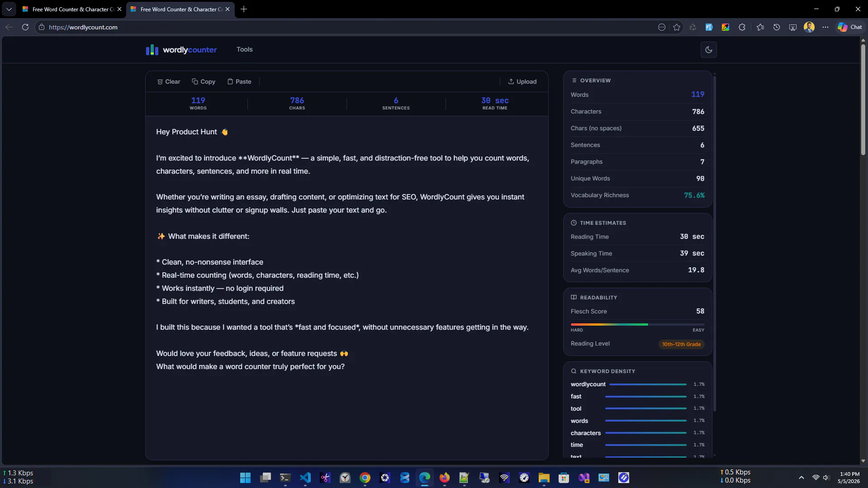This screenshot has width=868, height=488.
Task: Upload a file to the word counter
Action: pos(522,81)
